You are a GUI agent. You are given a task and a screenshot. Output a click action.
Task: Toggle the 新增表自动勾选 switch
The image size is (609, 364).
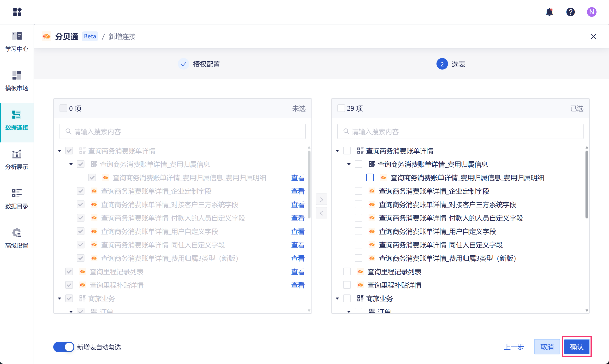click(x=64, y=347)
